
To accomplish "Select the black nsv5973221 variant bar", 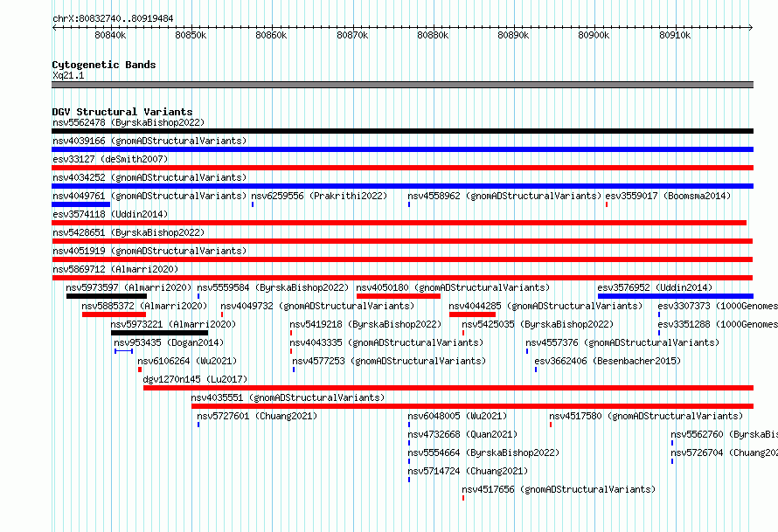I will pyautogui.click(x=159, y=333).
